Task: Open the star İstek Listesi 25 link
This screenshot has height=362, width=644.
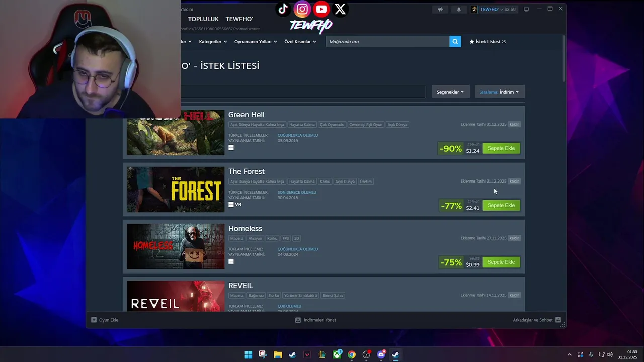Action: click(x=488, y=42)
